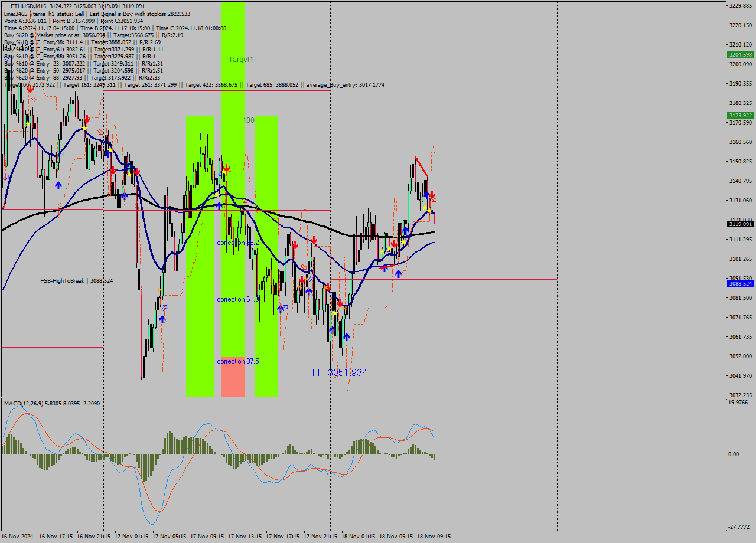Viewport: 756px width, 543px height.
Task: Select the correction 38.2 label
Action: 238,243
